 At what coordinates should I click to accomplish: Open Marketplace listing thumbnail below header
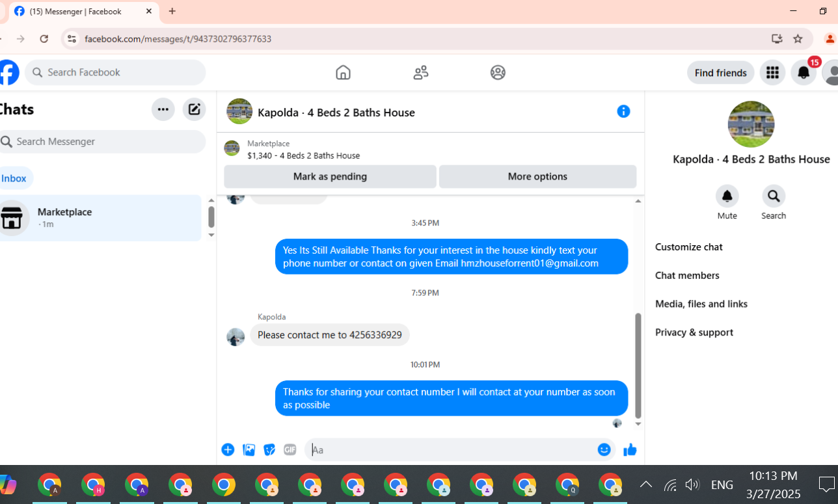click(232, 148)
